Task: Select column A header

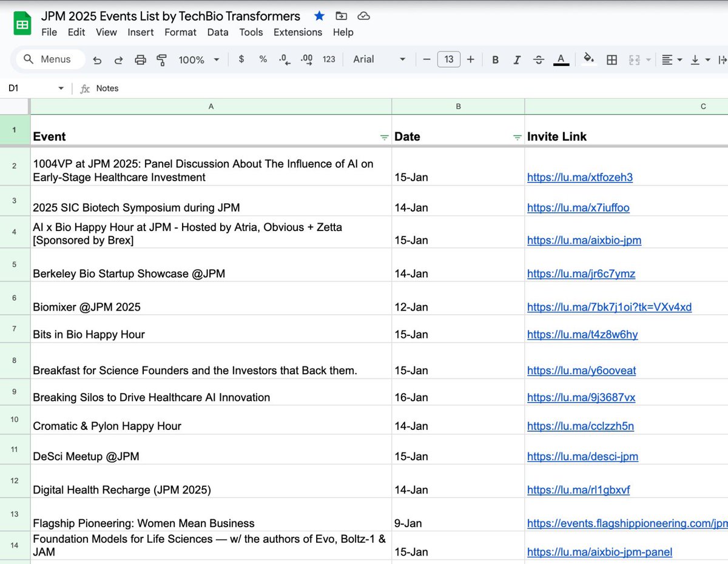Action: click(211, 106)
